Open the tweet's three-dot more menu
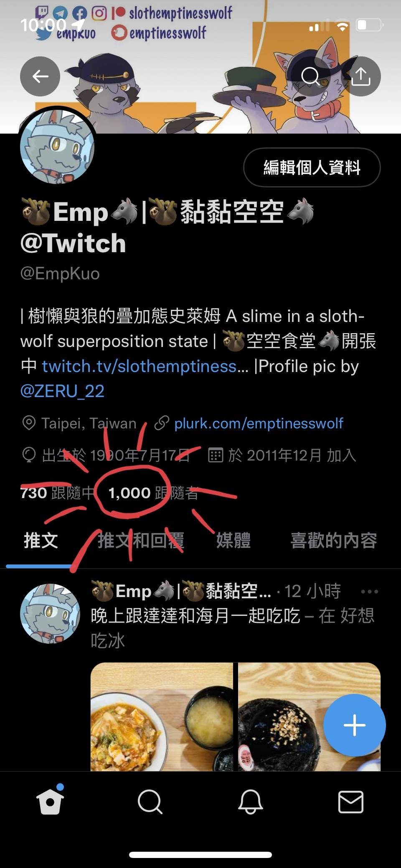This screenshot has width=401, height=868. pyautogui.click(x=370, y=591)
